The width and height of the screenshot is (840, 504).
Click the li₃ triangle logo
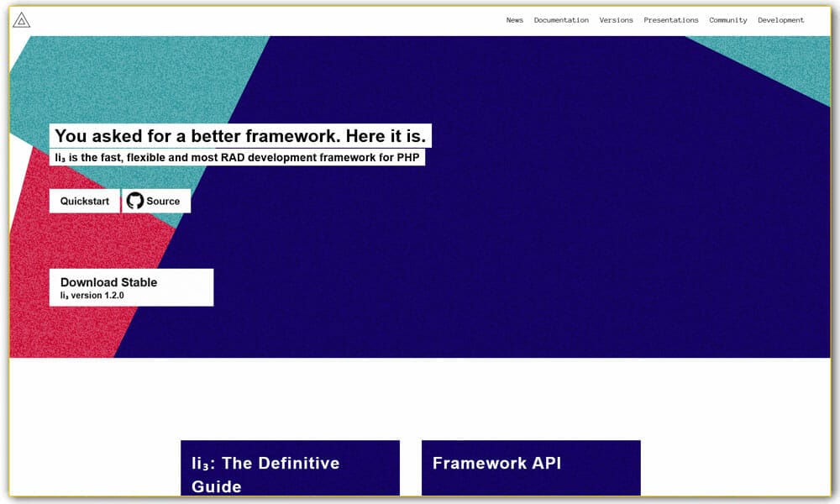22,20
